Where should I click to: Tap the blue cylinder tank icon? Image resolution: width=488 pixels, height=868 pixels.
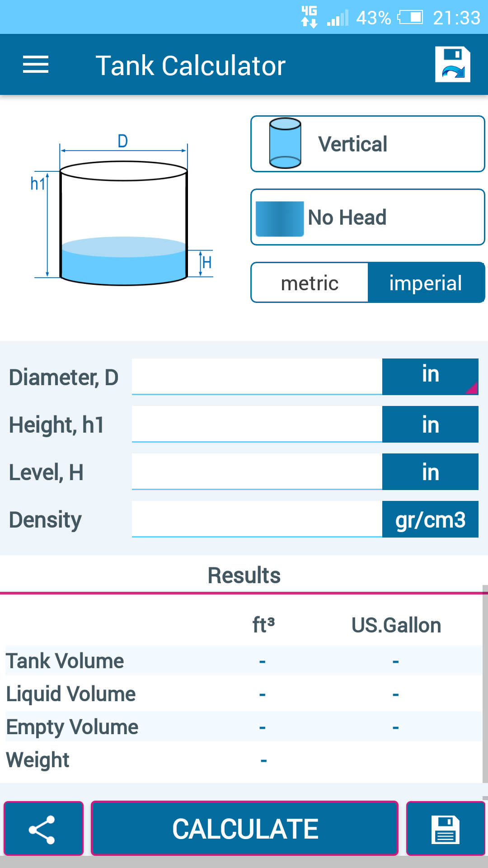[x=285, y=143]
